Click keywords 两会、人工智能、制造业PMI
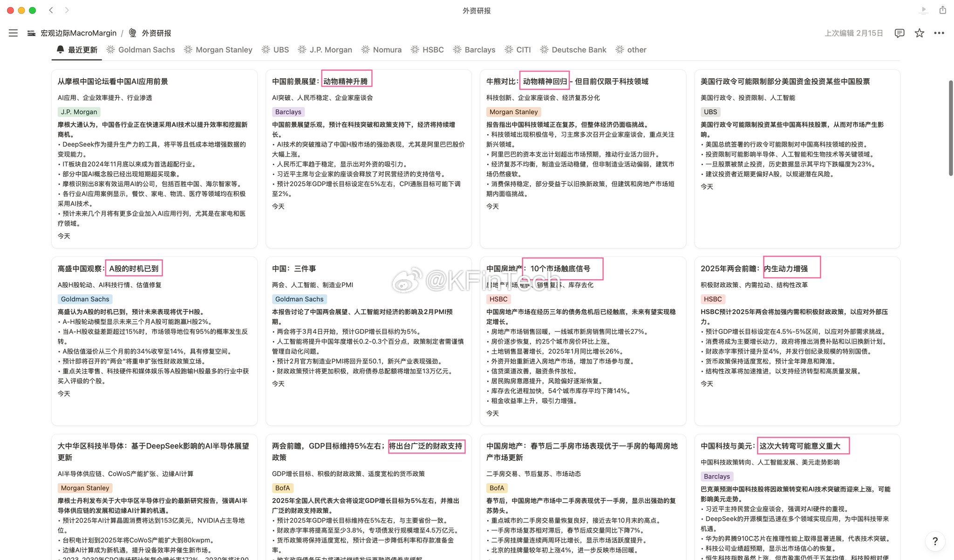The image size is (954, 560). click(313, 285)
